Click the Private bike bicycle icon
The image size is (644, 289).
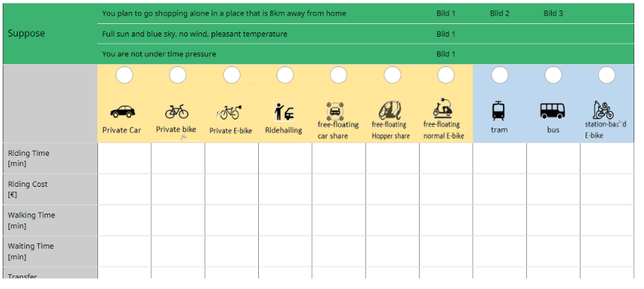coord(176,111)
